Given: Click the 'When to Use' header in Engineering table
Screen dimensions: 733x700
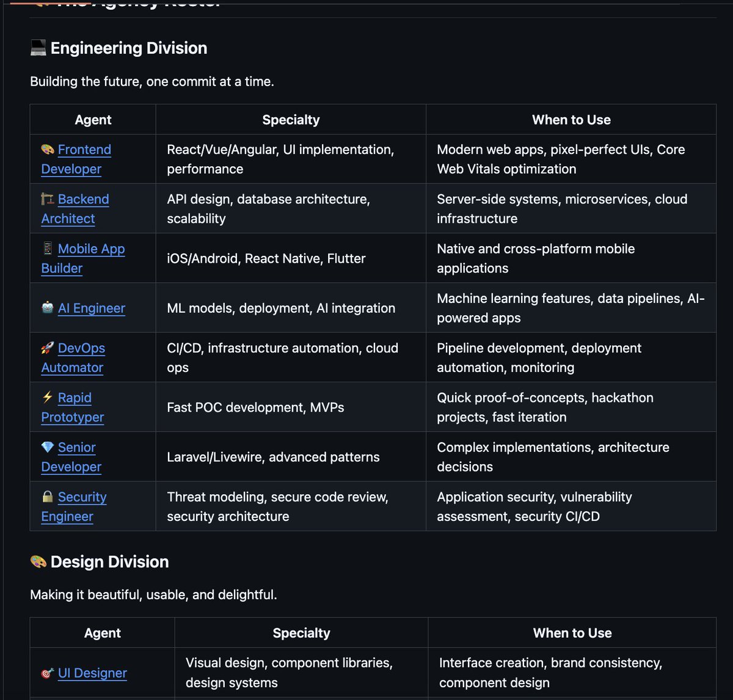Looking at the screenshot, I should [x=571, y=120].
